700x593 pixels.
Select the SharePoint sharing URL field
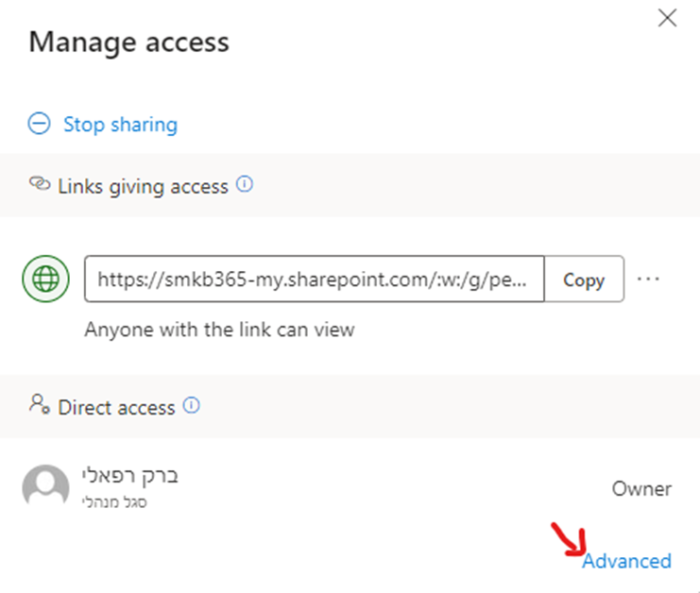315,280
